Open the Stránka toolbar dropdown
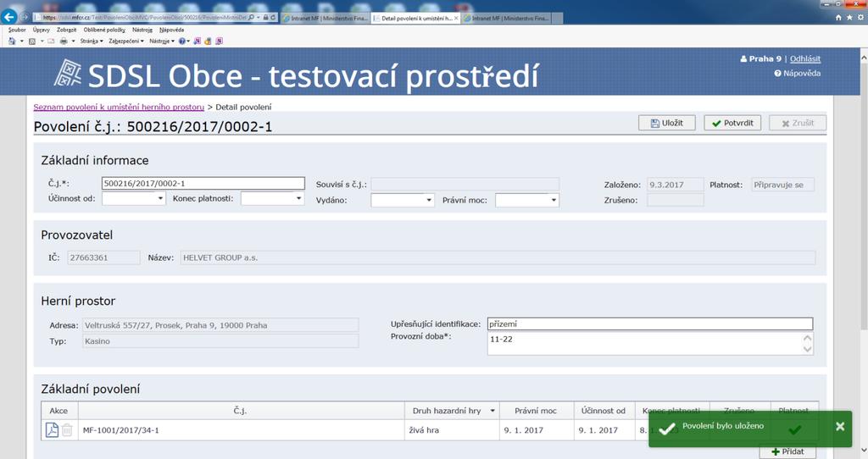This screenshot has width=868, height=459. tap(92, 41)
